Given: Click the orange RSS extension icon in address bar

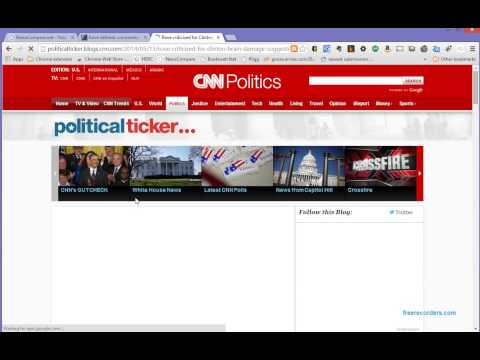Looking at the screenshot, I should point(294,49).
